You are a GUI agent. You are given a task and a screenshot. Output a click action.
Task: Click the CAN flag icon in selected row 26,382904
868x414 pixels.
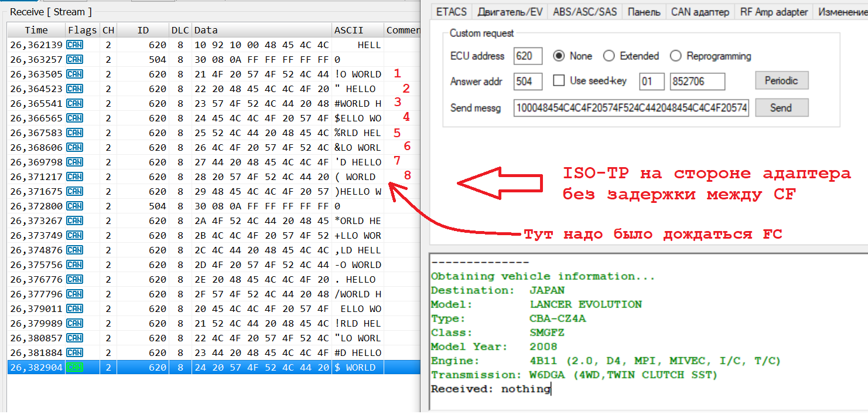point(75,367)
